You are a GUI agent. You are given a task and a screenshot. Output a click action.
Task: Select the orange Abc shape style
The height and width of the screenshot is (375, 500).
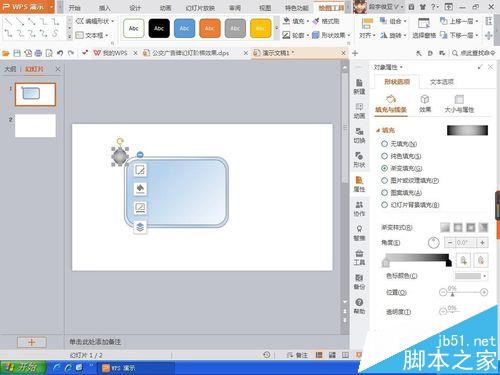[x=210, y=28]
